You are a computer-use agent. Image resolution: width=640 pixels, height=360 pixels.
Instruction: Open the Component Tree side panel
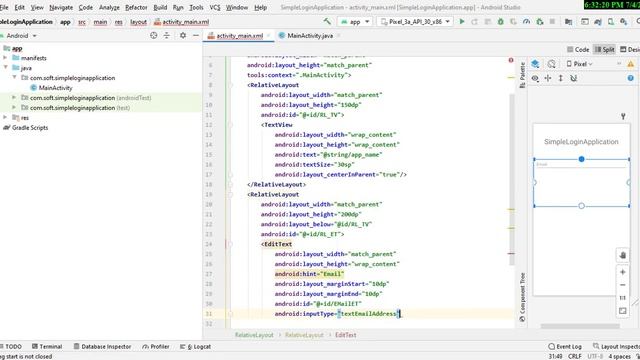(x=522, y=297)
